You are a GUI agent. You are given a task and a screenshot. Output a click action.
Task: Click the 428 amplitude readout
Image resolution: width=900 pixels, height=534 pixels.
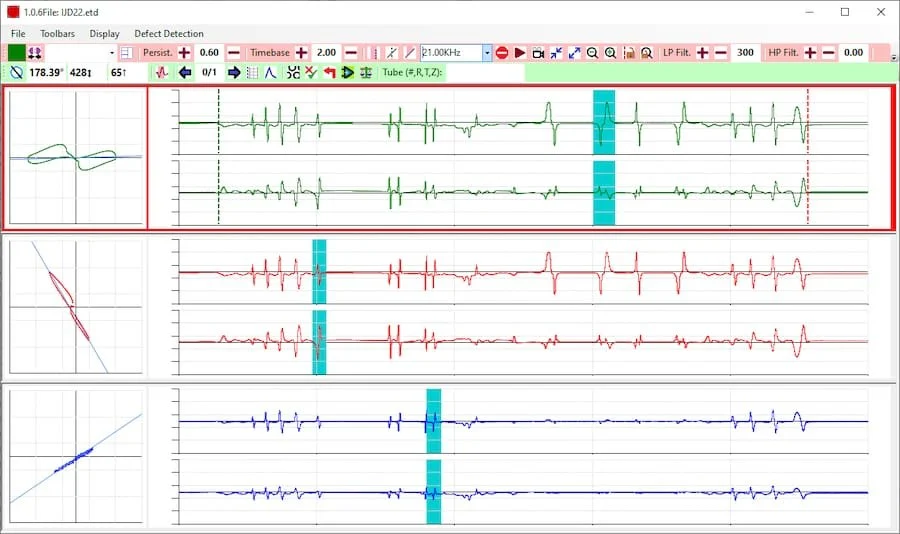(81, 72)
